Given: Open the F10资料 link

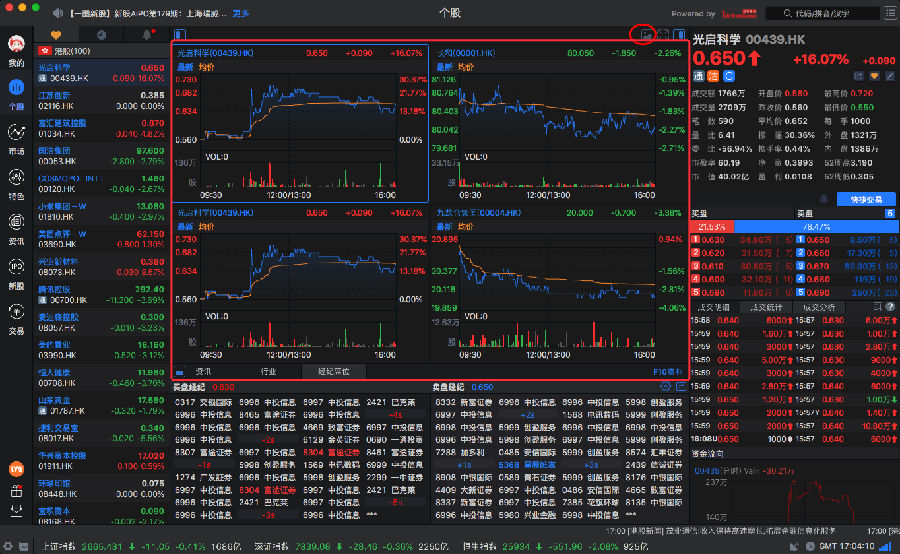Looking at the screenshot, I should [667, 372].
